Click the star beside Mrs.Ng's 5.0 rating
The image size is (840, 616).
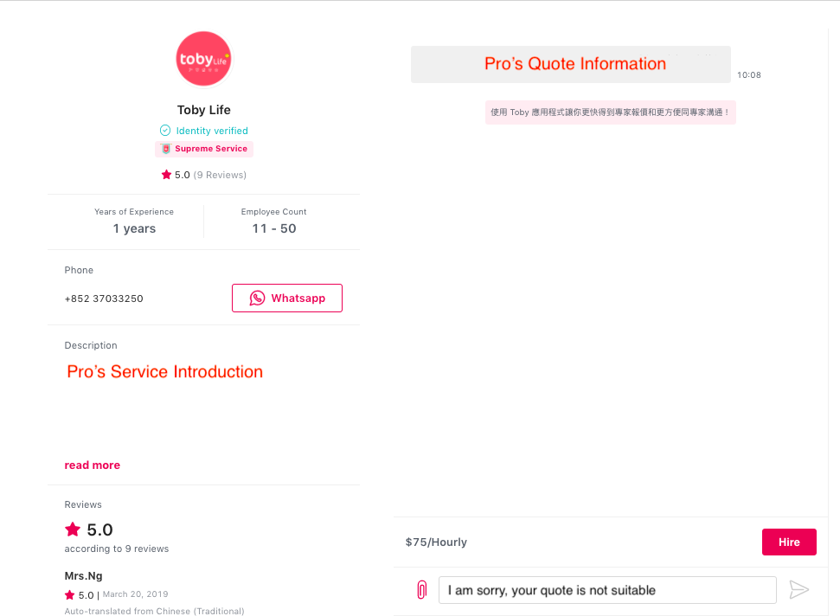69,594
